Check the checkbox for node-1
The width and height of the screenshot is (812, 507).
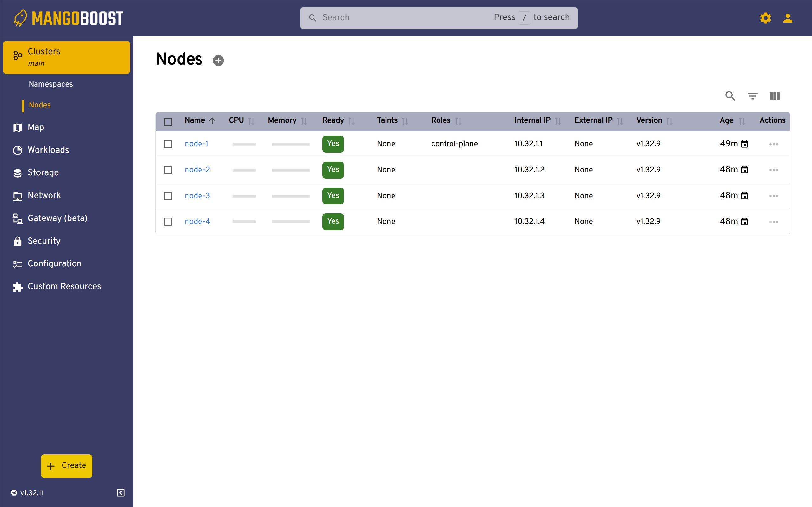point(168,144)
